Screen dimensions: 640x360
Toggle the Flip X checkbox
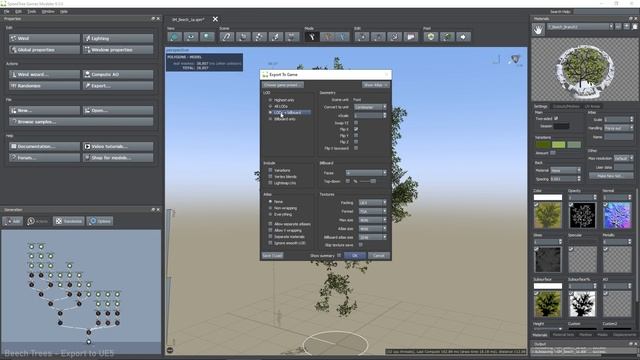356,129
